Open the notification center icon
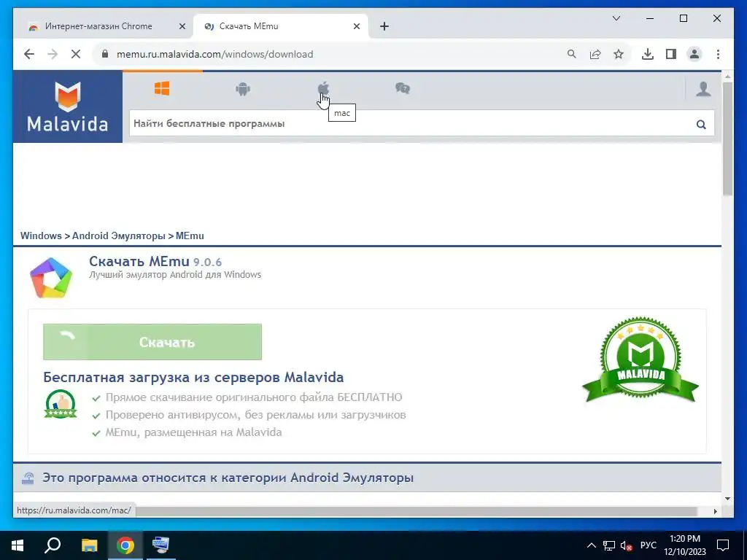The height and width of the screenshot is (560, 747). point(723,545)
